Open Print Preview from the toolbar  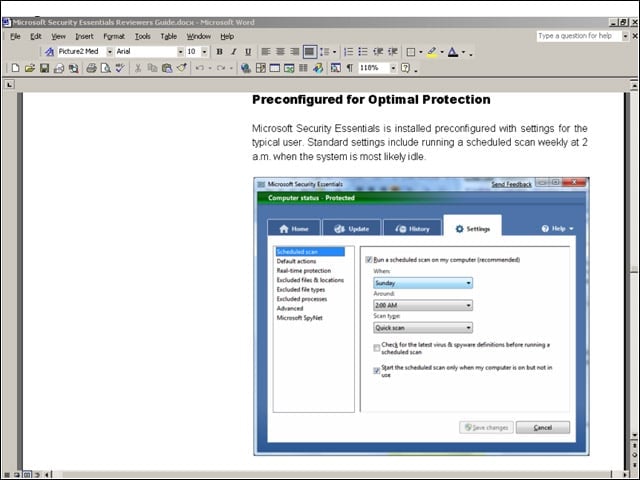click(105, 68)
